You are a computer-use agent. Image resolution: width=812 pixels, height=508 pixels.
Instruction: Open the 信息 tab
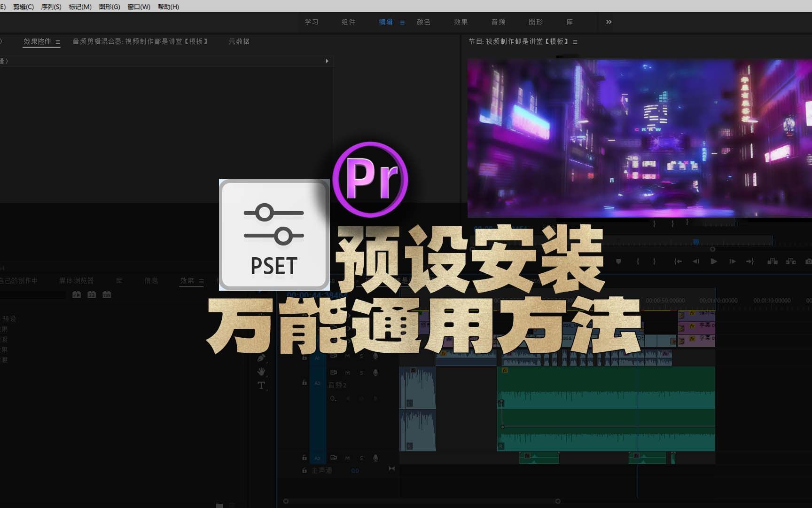tap(151, 281)
